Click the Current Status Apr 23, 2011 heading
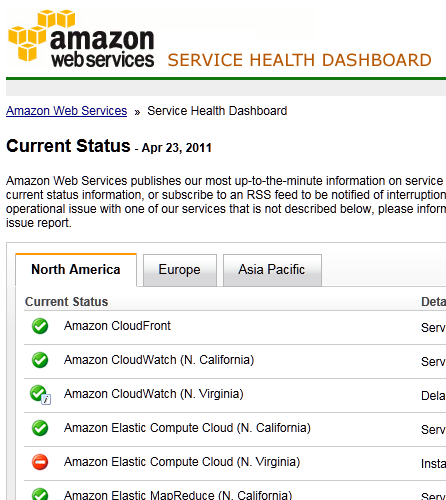This screenshot has width=446, height=500. pos(109,146)
